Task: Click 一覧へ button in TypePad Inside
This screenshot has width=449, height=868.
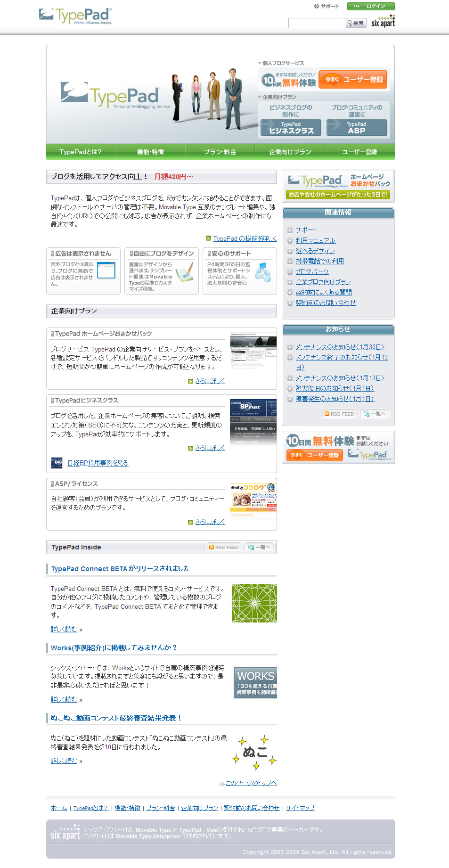Action: click(x=259, y=547)
